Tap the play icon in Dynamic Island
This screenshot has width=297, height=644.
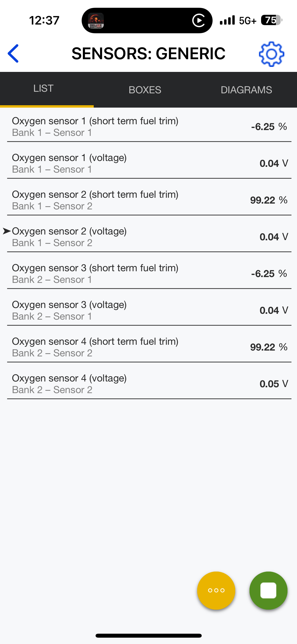199,21
